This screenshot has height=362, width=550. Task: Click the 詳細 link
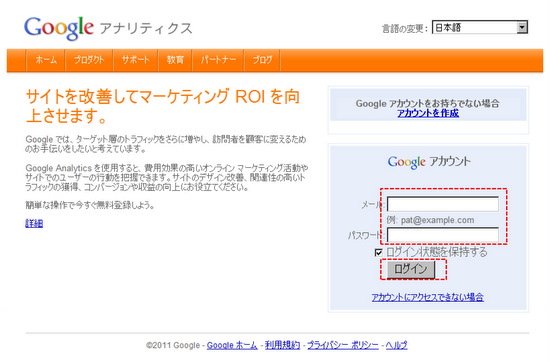(x=34, y=223)
